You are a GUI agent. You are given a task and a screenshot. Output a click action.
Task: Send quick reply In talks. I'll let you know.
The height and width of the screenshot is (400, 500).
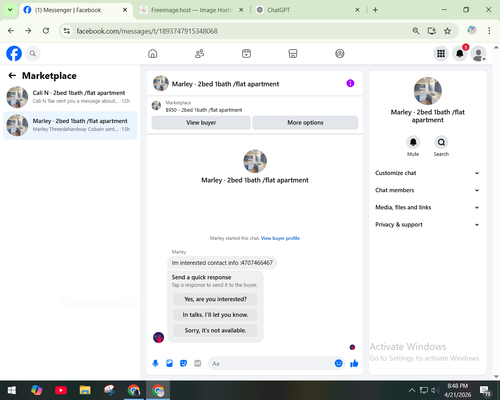215,315
